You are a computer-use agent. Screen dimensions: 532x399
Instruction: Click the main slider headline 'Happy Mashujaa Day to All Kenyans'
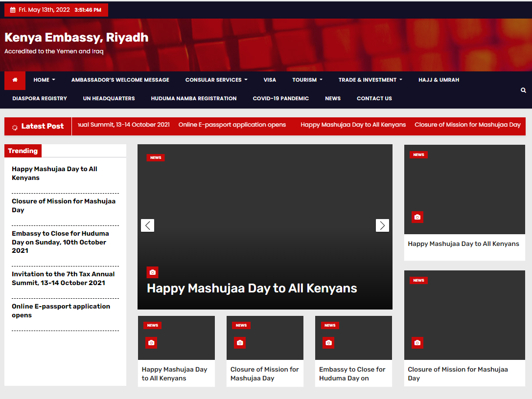click(252, 288)
